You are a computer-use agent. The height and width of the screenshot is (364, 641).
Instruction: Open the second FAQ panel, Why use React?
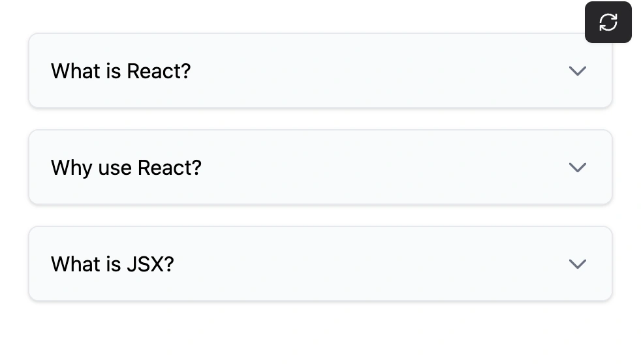click(320, 167)
